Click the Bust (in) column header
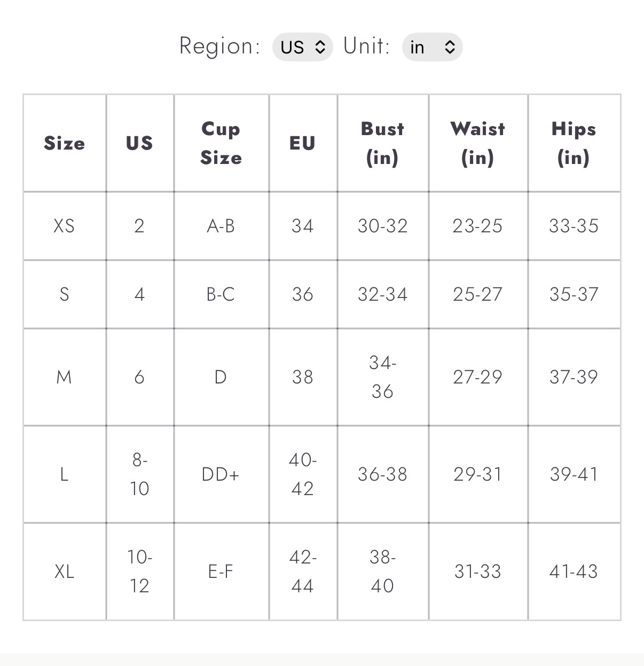 click(x=383, y=143)
